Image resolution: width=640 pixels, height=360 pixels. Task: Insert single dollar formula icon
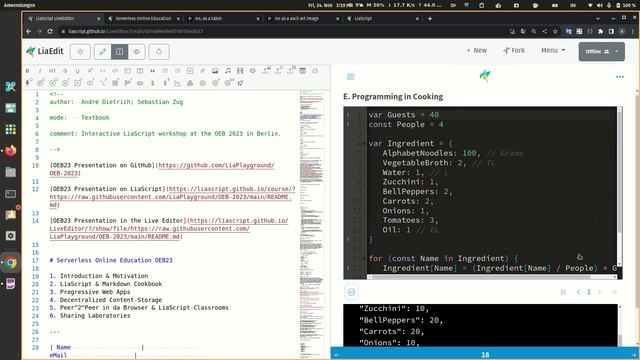pos(153,83)
